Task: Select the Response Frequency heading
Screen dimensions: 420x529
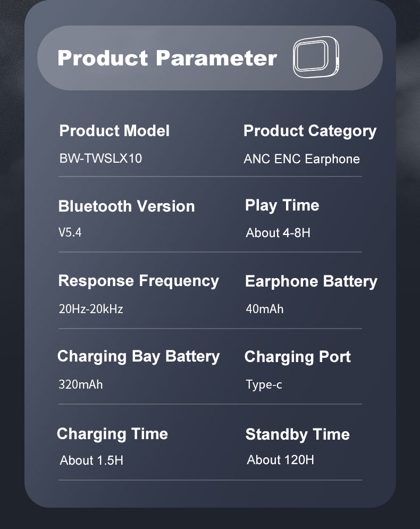Action: click(x=138, y=281)
